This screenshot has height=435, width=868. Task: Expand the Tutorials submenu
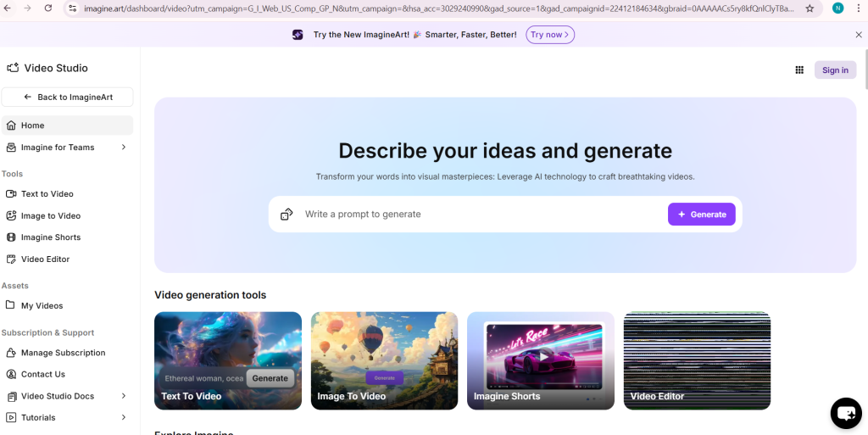(124, 417)
